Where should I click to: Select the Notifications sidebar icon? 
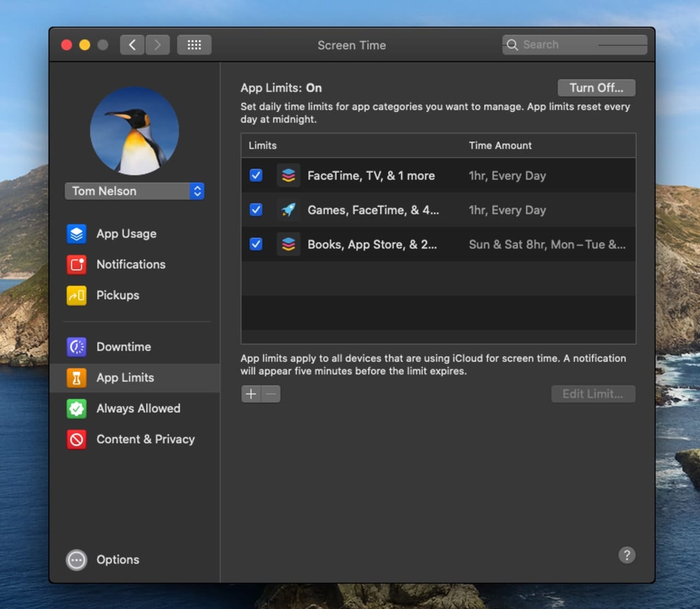click(x=77, y=265)
